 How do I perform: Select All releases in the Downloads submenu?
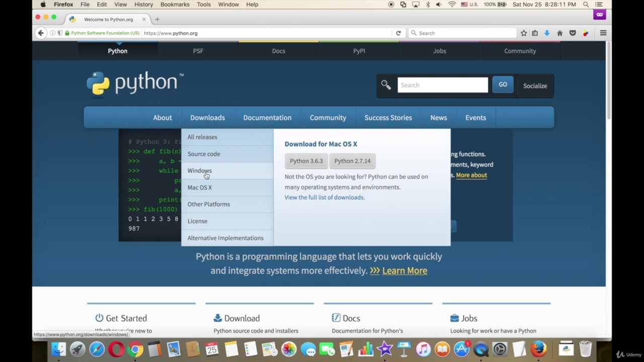click(x=227, y=137)
